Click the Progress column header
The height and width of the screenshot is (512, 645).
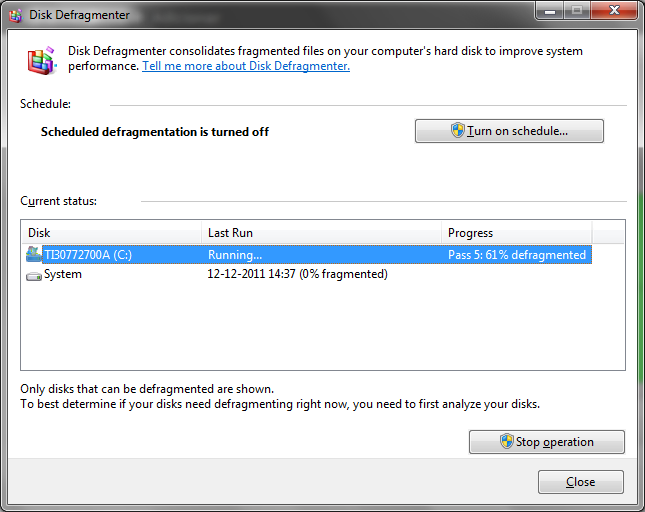[516, 233]
